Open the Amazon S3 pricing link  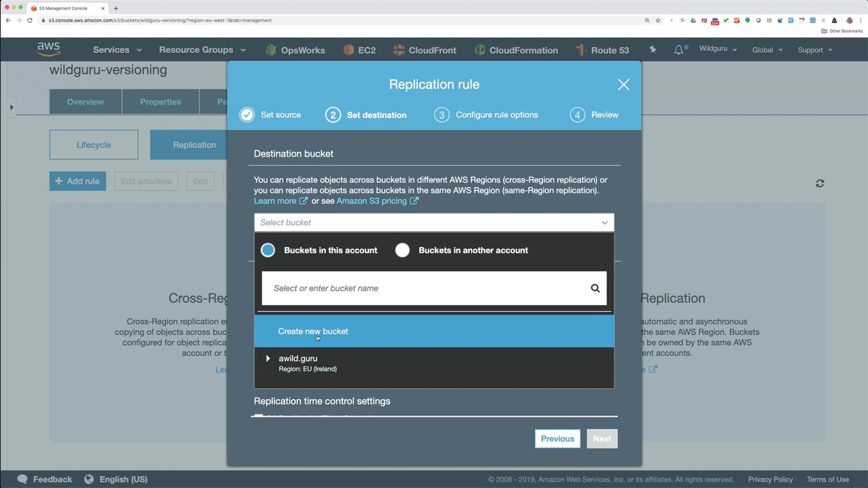pos(378,201)
